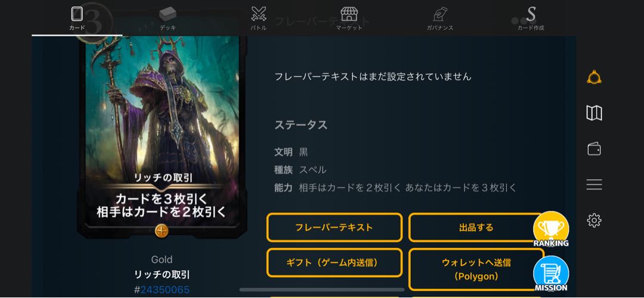Select the カード作成 icon
The width and height of the screenshot is (644, 298).
[531, 18]
